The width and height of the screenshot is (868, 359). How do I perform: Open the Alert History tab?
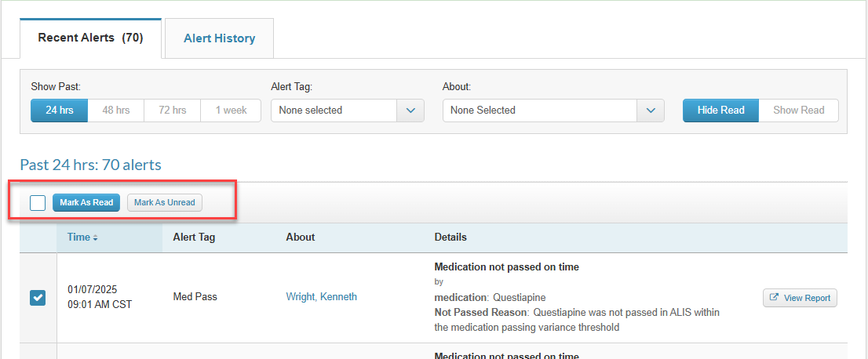tap(219, 38)
